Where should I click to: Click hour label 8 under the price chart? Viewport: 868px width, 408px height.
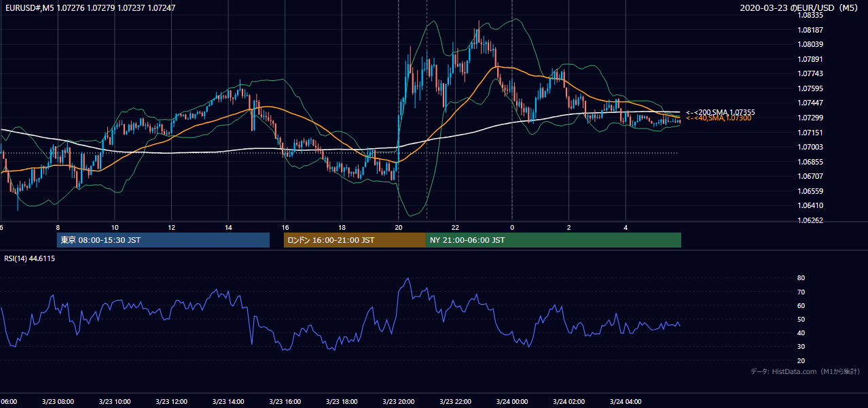pyautogui.click(x=58, y=227)
